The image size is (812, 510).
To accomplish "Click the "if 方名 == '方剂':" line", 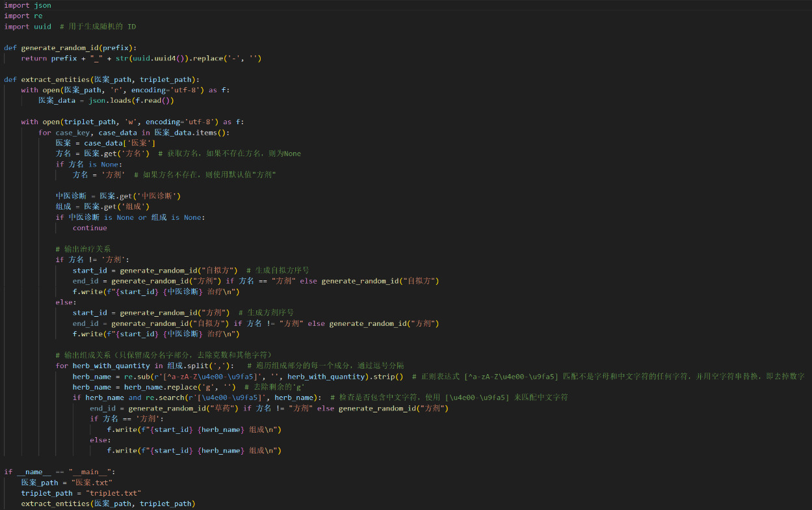I will coord(127,418).
